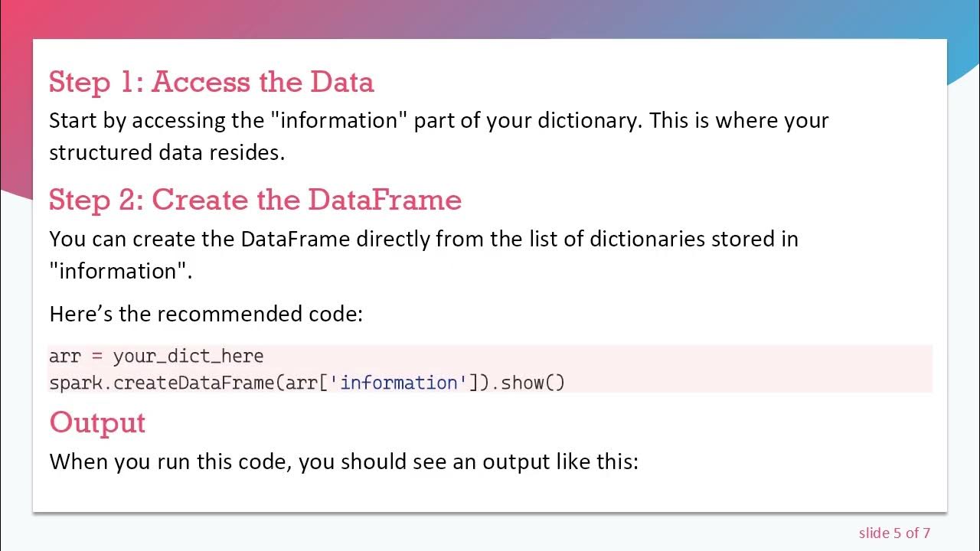Image resolution: width=980 pixels, height=551 pixels.
Task: Click the sentence beginning "When you run this code"
Action: [344, 461]
